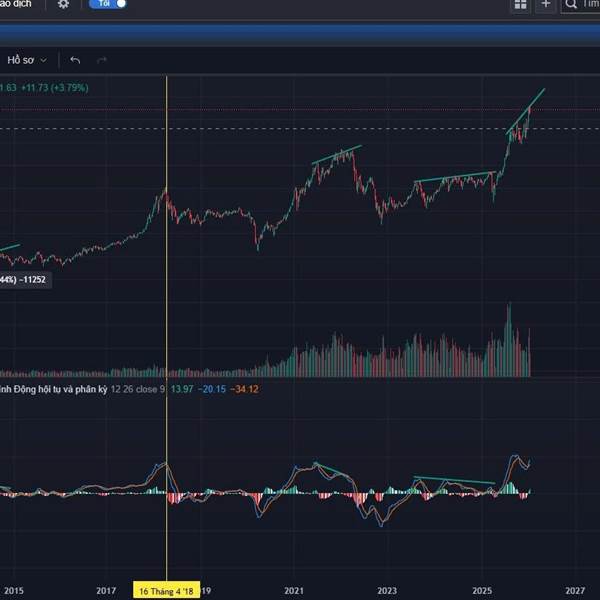Click the 2025 time axis label
This screenshot has width=600, height=600.
(482, 591)
